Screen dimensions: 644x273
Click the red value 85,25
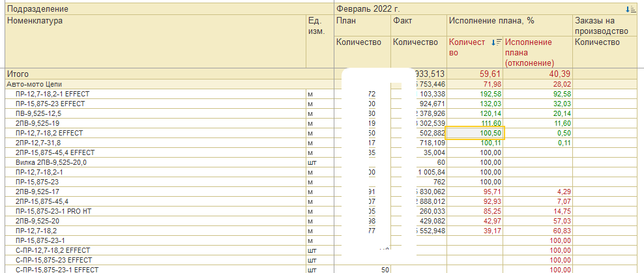click(492, 211)
